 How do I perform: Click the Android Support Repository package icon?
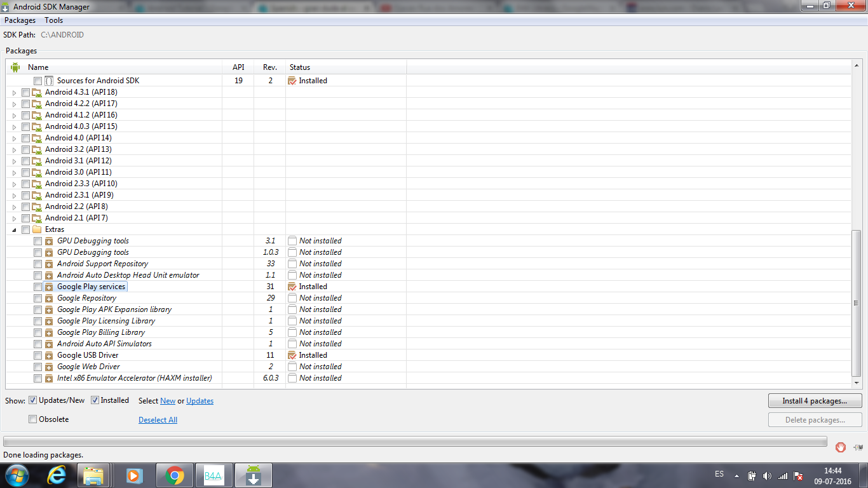point(49,264)
